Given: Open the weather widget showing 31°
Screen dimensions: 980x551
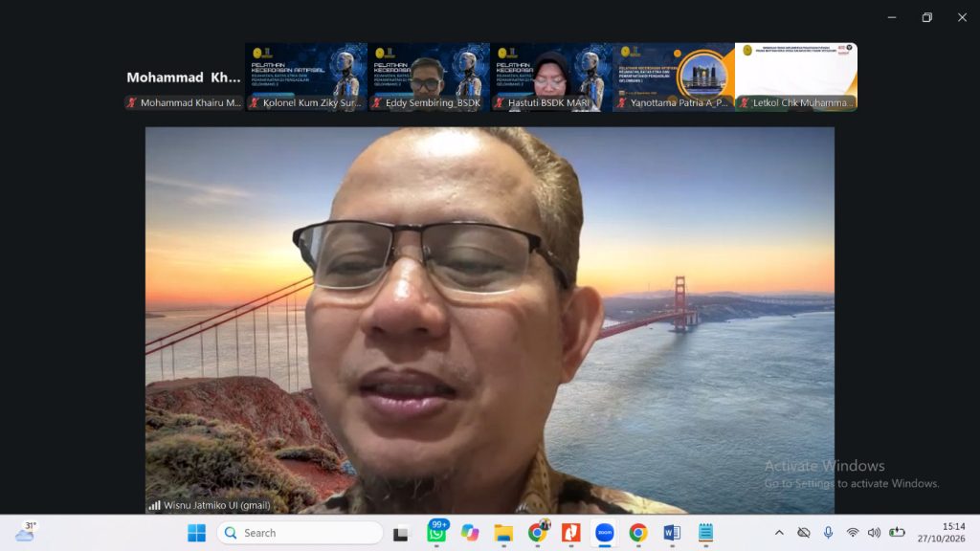Looking at the screenshot, I should tap(26, 532).
